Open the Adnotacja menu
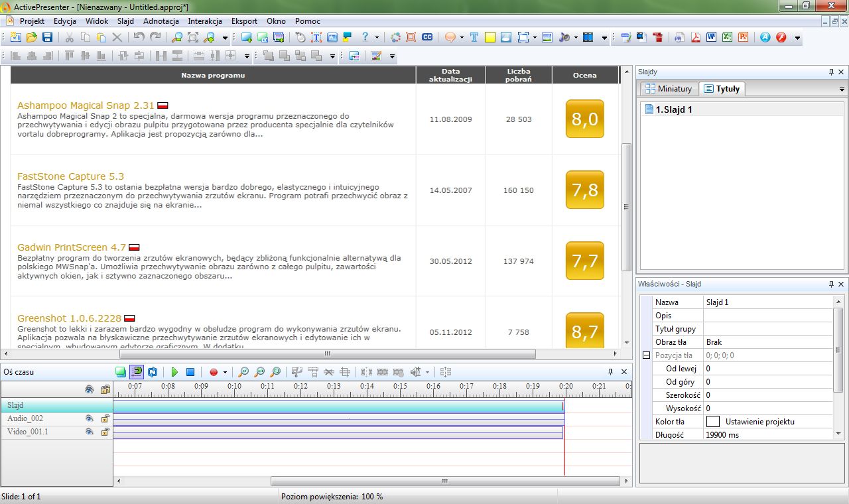 click(x=161, y=21)
